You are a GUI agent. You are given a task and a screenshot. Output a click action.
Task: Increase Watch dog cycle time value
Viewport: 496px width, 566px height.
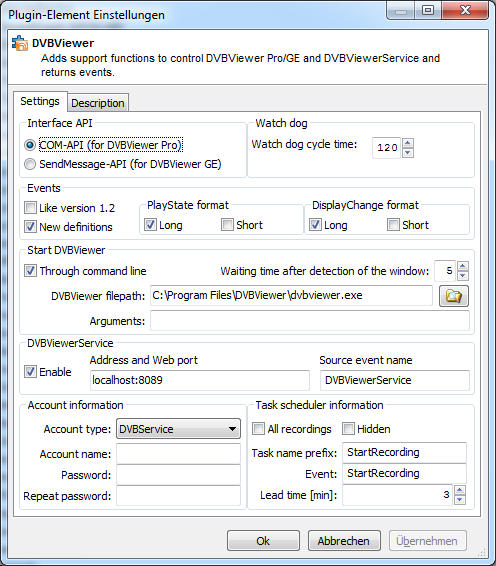point(408,143)
